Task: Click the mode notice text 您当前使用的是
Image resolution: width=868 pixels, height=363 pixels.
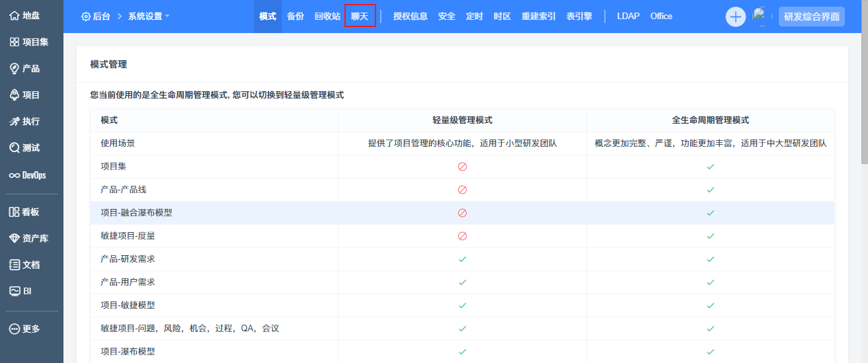Action: [x=217, y=95]
